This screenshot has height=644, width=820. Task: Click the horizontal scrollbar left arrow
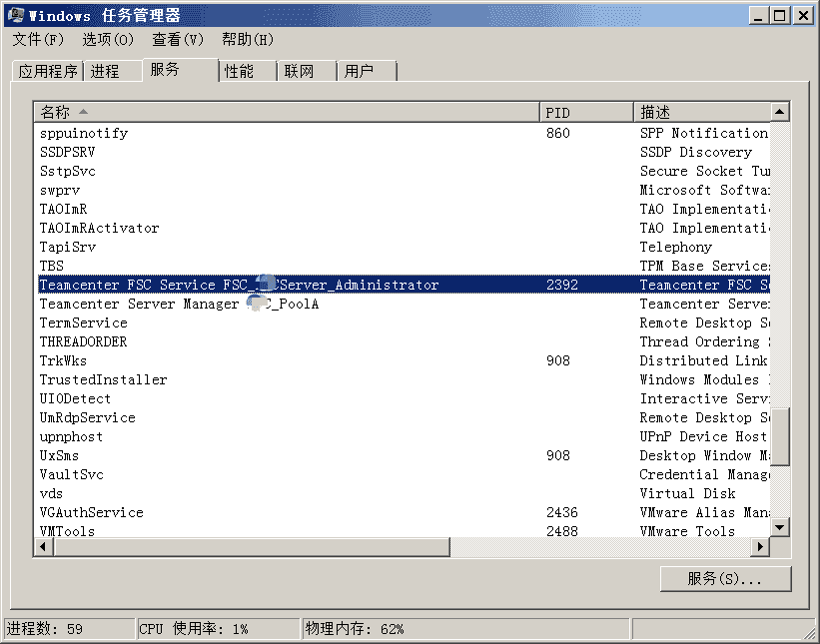(x=43, y=547)
